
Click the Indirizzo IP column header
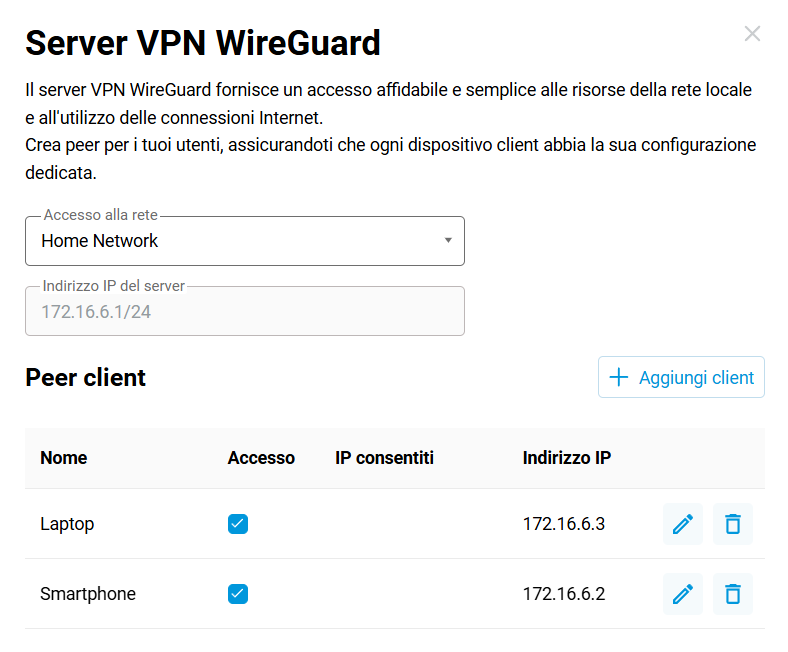coord(567,458)
